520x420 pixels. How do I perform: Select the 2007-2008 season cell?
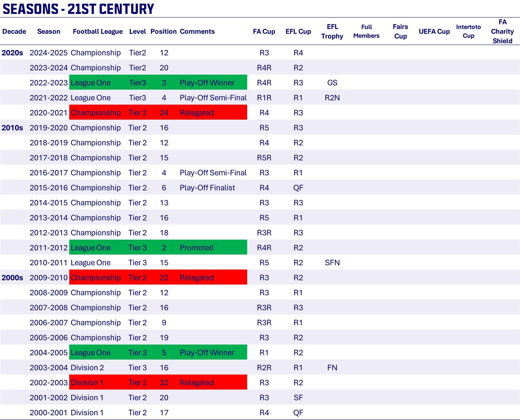tap(49, 307)
